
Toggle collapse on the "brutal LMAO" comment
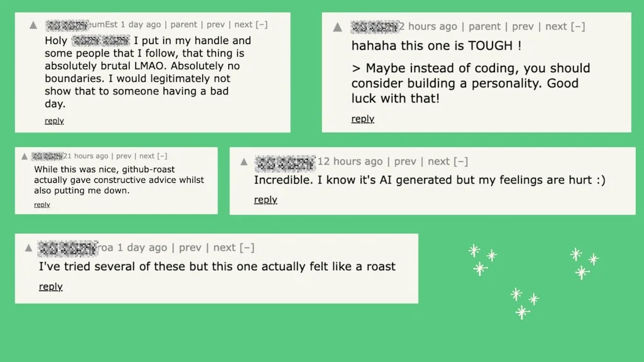pos(262,25)
